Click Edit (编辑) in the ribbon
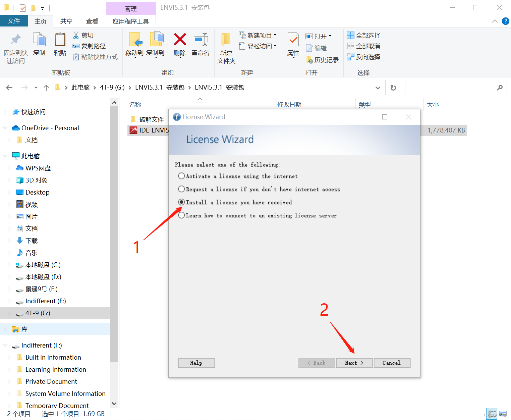This screenshot has height=420, width=511. pyautogui.click(x=316, y=48)
